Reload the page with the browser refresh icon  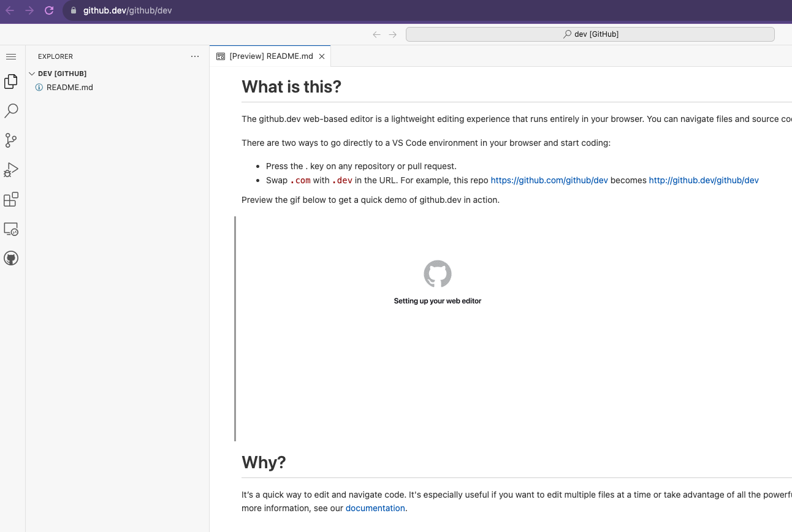point(48,10)
